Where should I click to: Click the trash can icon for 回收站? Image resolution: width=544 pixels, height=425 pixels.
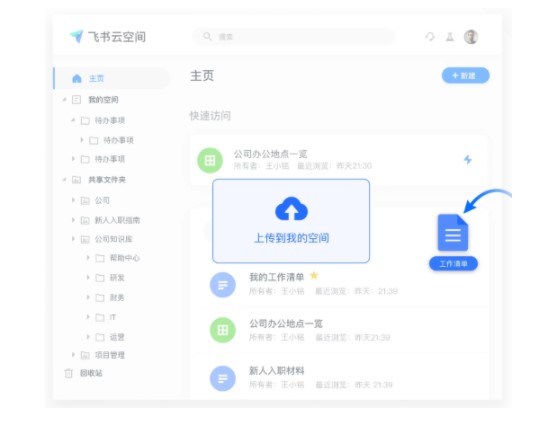(69, 373)
